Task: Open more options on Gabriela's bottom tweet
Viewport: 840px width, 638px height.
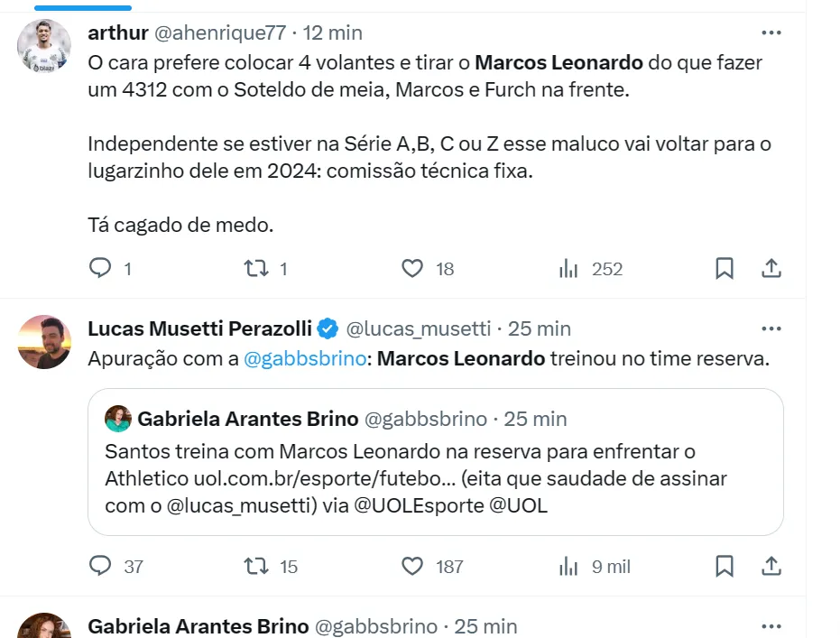Action: [771, 625]
